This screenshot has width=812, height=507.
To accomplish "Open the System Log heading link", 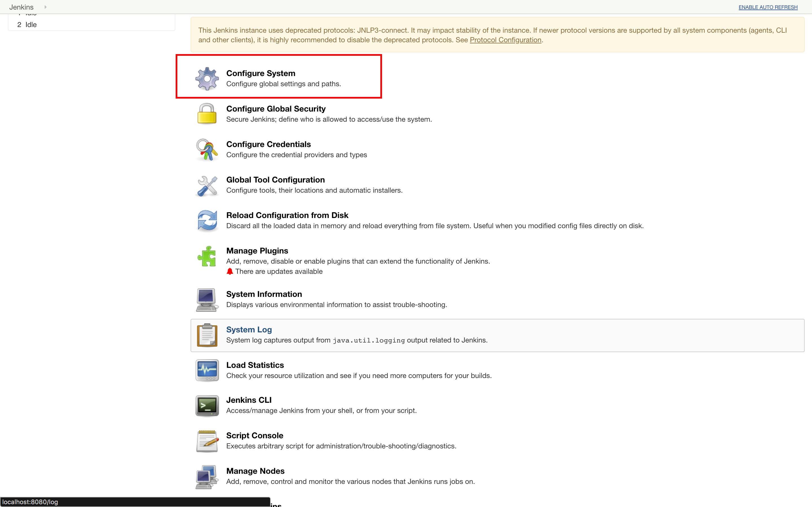I will (x=249, y=330).
